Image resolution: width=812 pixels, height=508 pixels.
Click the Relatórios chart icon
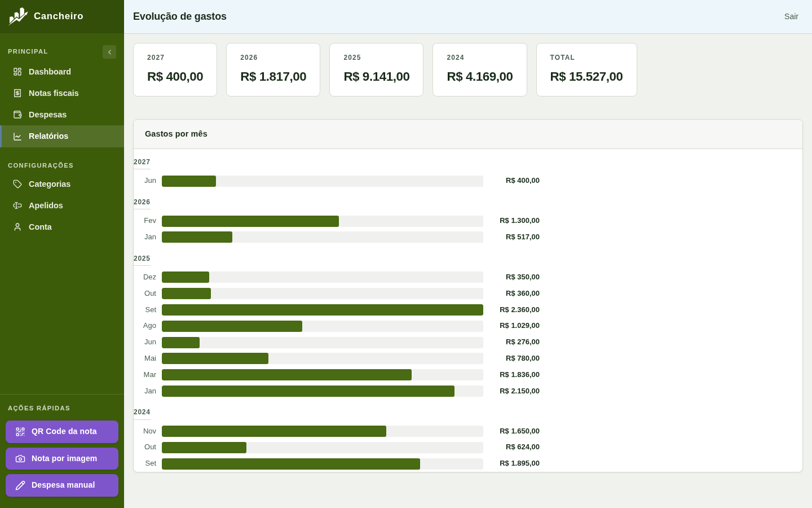click(x=17, y=136)
